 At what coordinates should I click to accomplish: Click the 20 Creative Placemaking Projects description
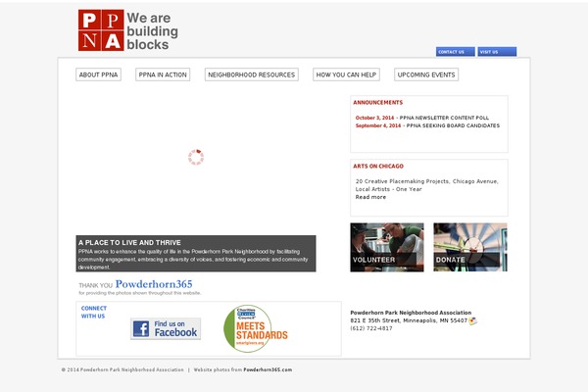426,185
